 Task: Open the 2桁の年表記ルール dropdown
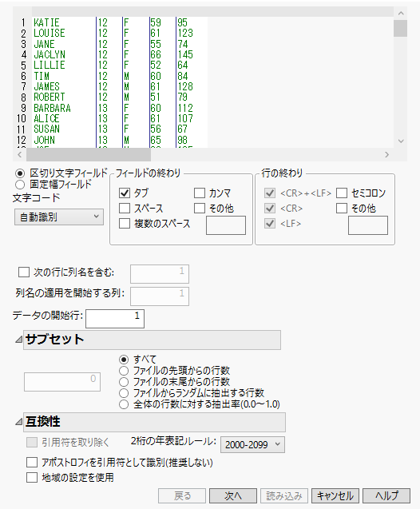point(252,444)
